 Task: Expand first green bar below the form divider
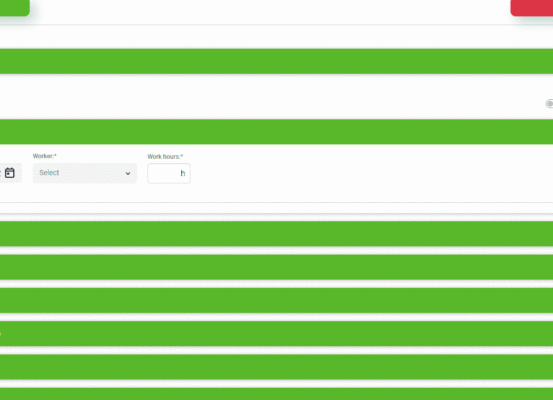coord(276,234)
